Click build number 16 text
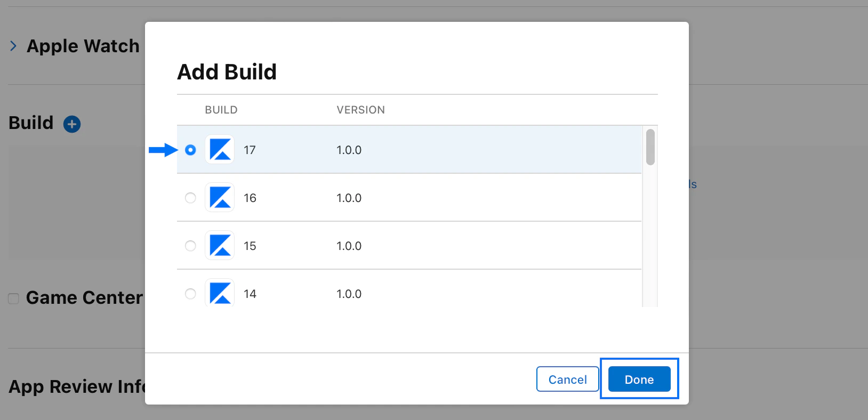 (x=250, y=198)
